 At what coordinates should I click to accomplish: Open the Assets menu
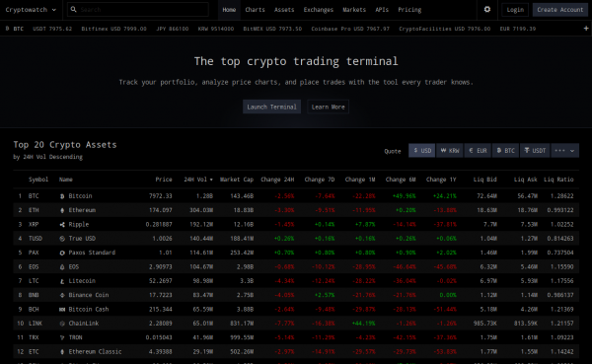point(284,10)
